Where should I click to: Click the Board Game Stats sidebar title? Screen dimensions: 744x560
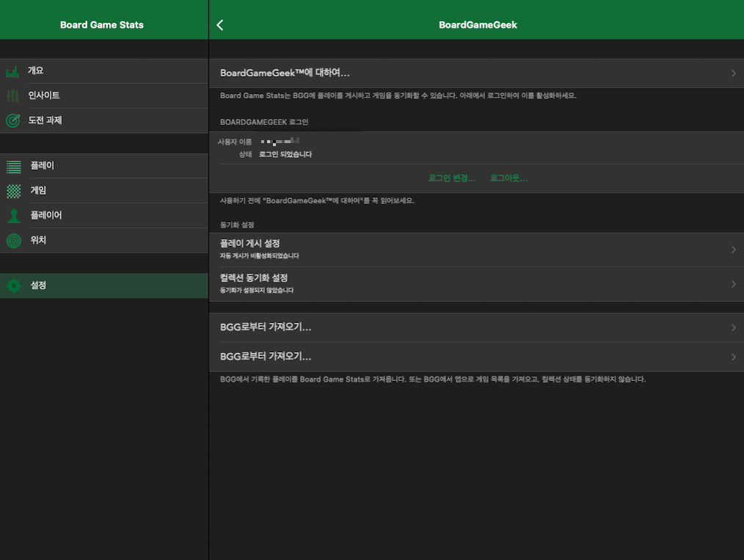[x=102, y=25]
